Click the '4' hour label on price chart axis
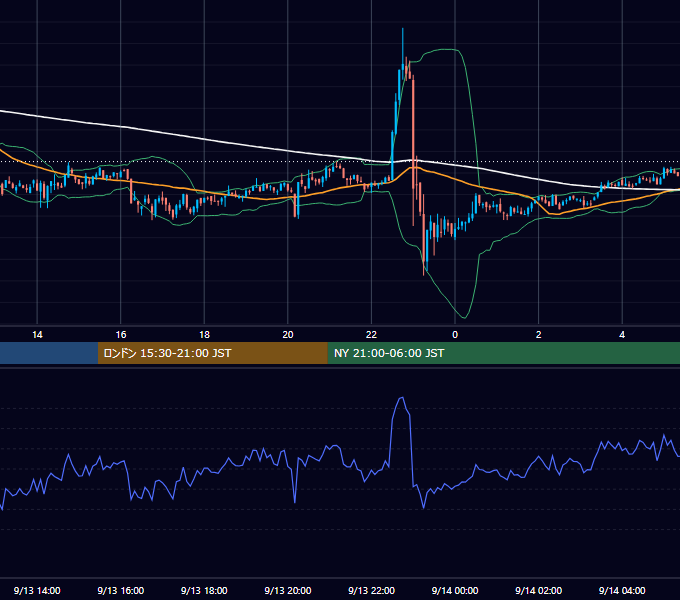This screenshot has height=600, width=680. coord(622,335)
